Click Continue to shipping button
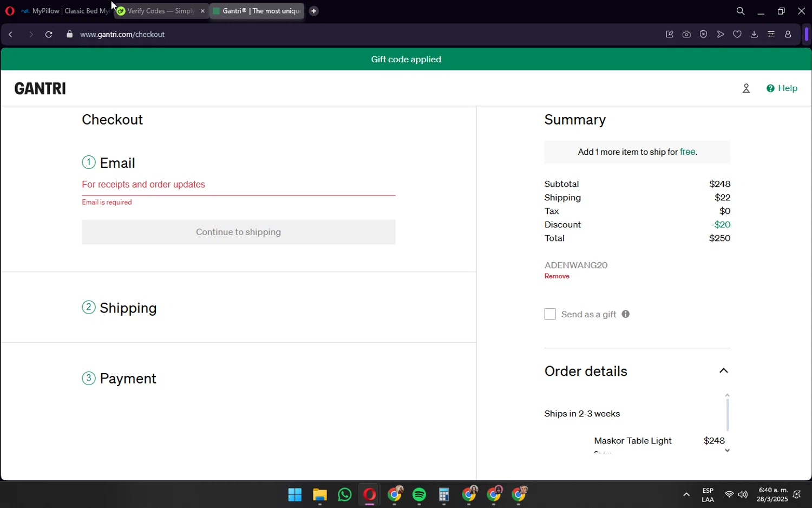Screen dimensions: 812x508 coord(238,232)
